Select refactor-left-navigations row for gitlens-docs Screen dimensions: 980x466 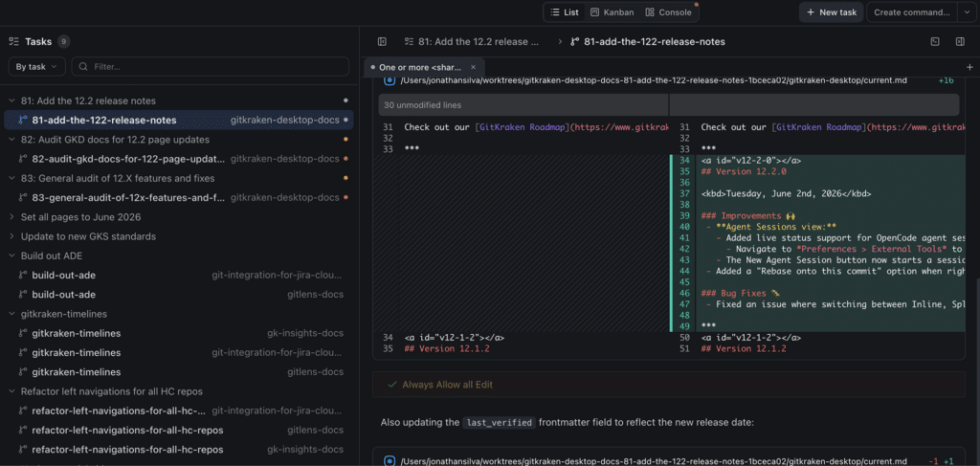click(179, 430)
